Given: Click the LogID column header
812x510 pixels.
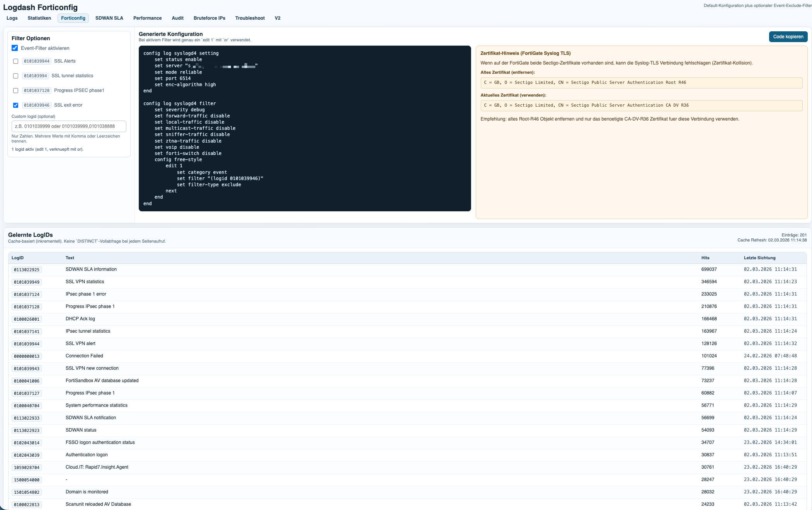Looking at the screenshot, I should [17, 258].
